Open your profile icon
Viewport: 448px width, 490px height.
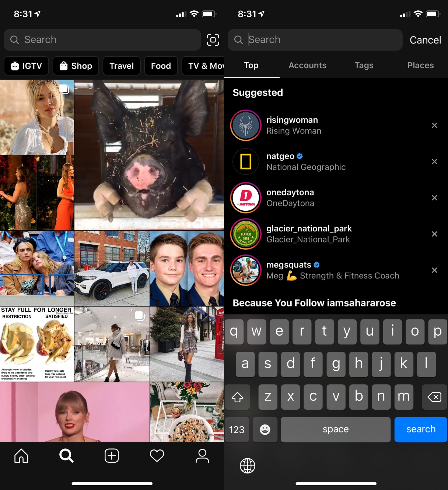[x=202, y=456]
